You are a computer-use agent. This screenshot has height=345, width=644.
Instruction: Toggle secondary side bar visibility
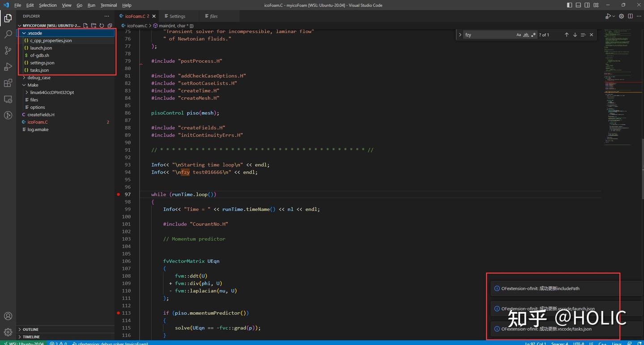pos(588,5)
